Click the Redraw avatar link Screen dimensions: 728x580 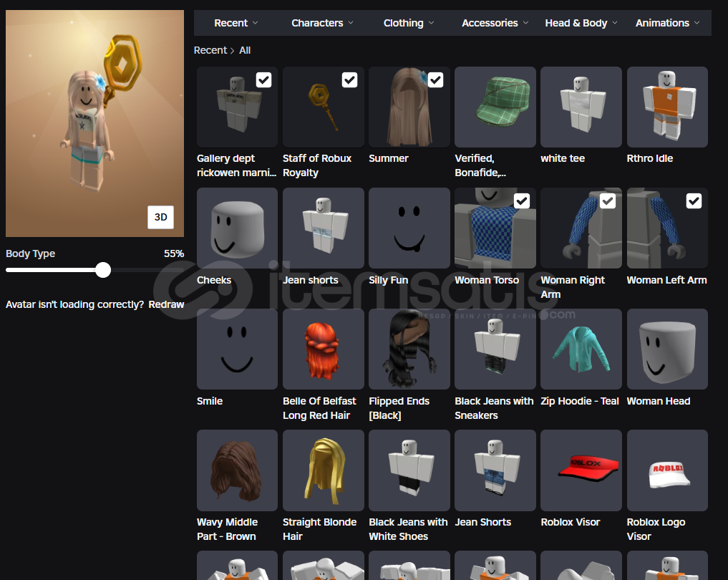tap(166, 304)
